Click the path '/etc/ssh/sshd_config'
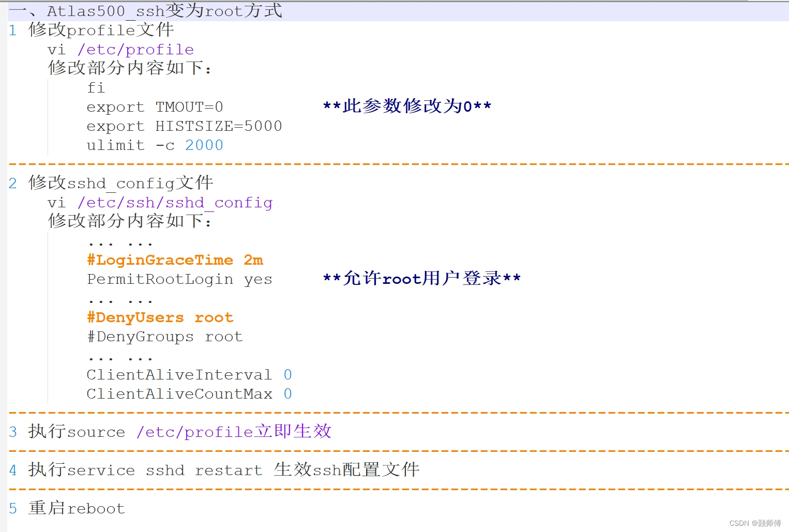Image resolution: width=789 pixels, height=532 pixels. coord(175,203)
